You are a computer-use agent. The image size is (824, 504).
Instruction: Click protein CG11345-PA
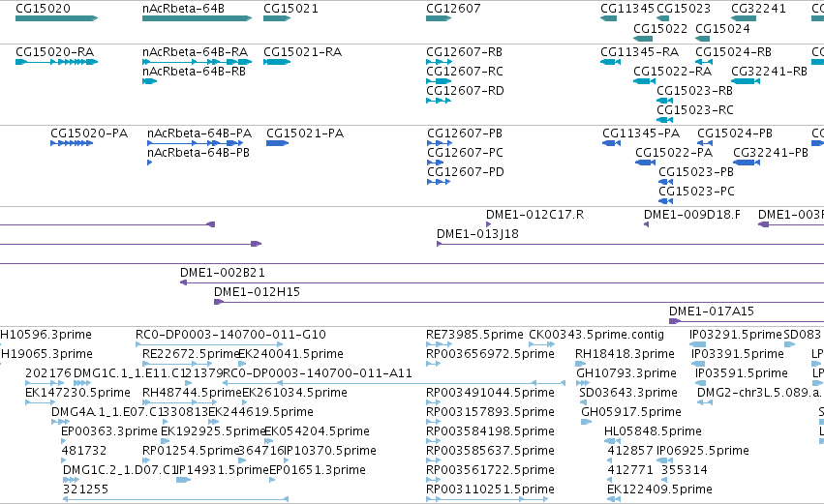pos(641,133)
